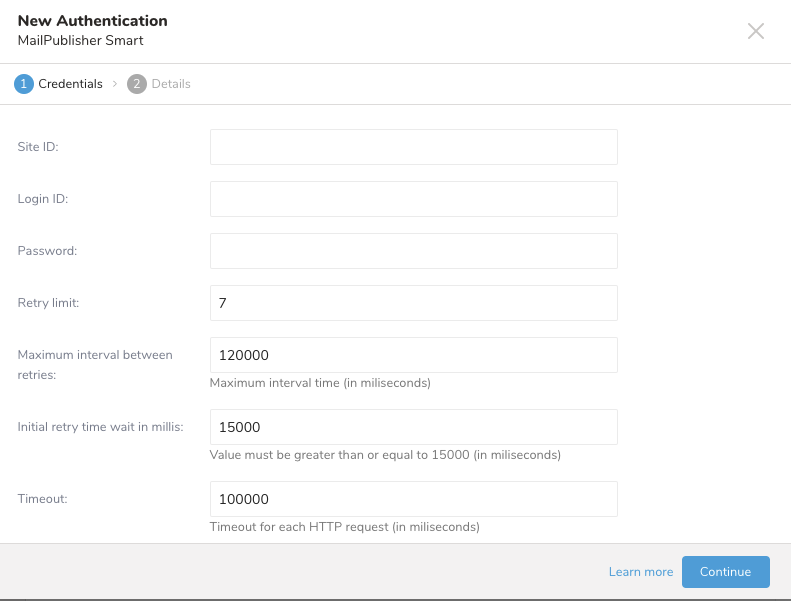Screen dimensions: 791x601
Task: Open the Learn more link
Action: [x=640, y=572]
